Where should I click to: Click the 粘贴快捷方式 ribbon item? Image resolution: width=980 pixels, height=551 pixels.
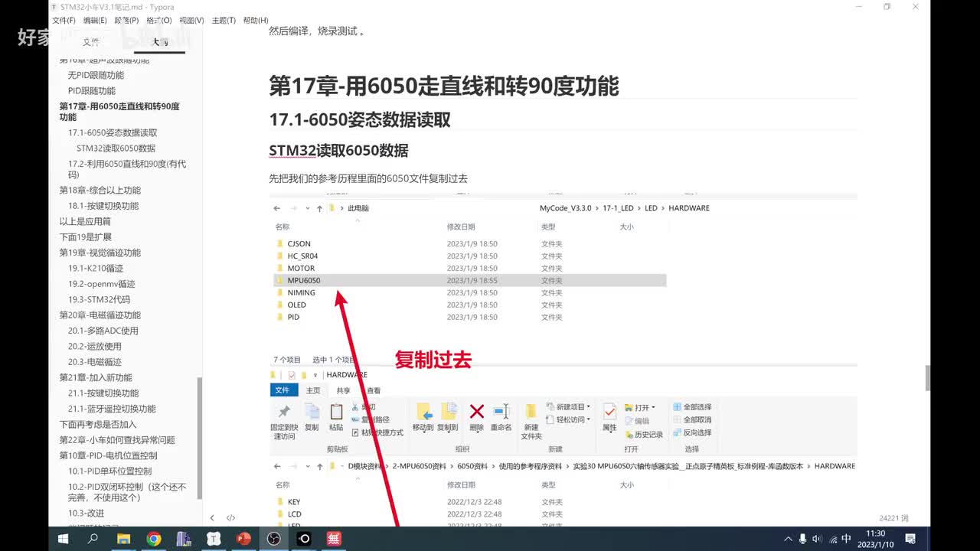(377, 432)
